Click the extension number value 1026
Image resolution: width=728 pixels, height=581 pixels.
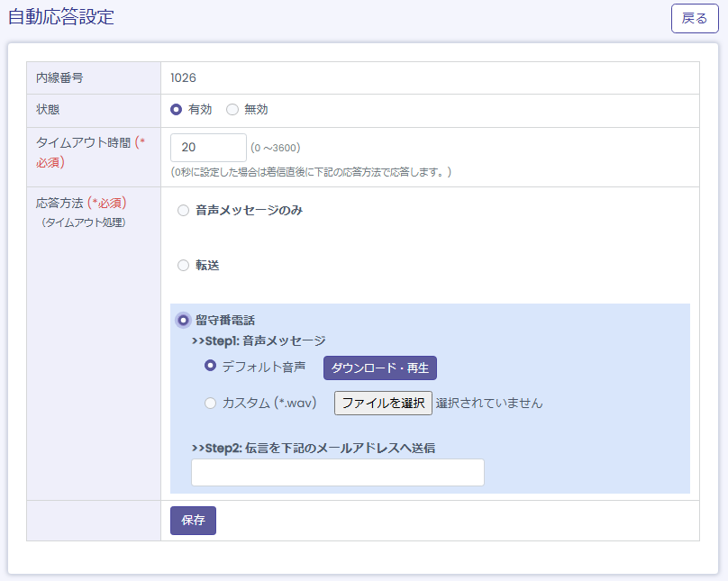coord(183,78)
